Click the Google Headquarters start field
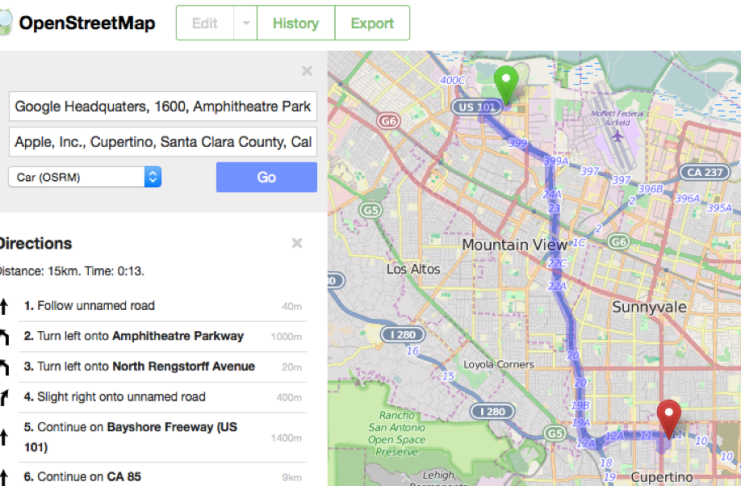The width and height of the screenshot is (741, 486). [163, 106]
